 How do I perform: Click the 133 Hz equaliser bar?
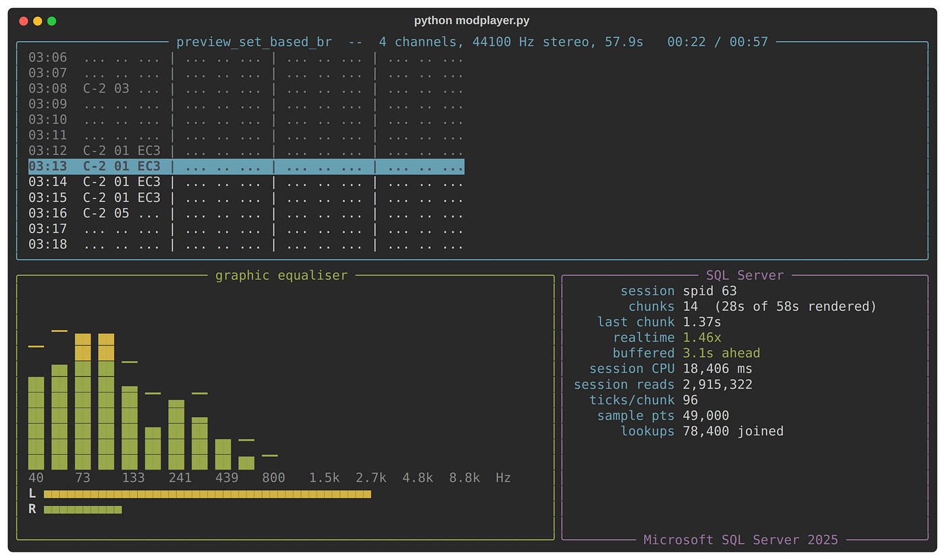pos(130,428)
